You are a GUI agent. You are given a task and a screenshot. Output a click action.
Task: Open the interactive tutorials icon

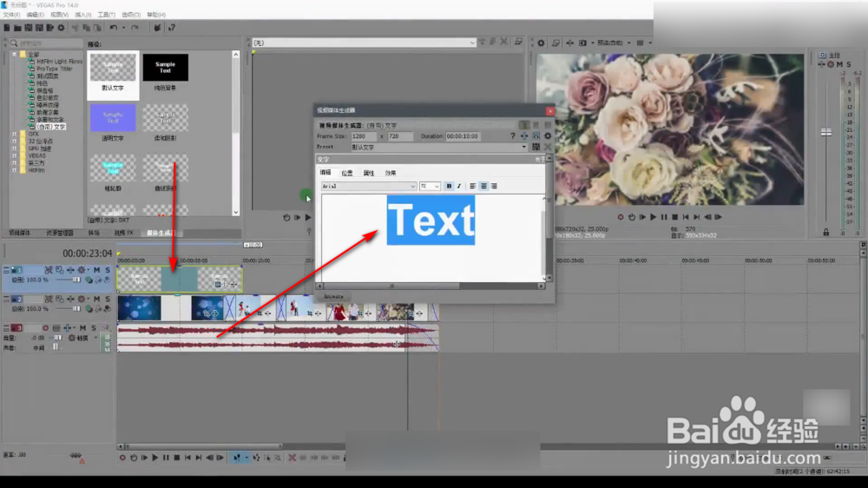(x=157, y=28)
